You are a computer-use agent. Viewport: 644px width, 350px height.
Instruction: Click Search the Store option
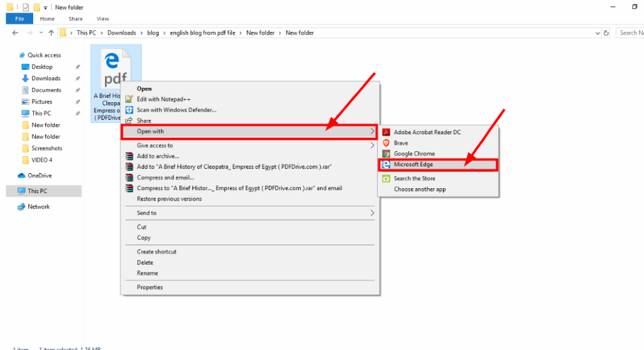[x=415, y=179]
